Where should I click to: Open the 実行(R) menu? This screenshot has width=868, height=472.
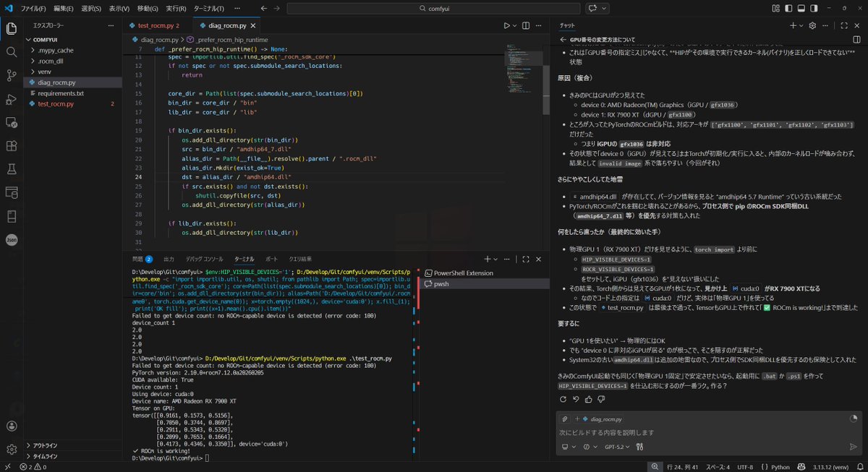[x=176, y=8]
